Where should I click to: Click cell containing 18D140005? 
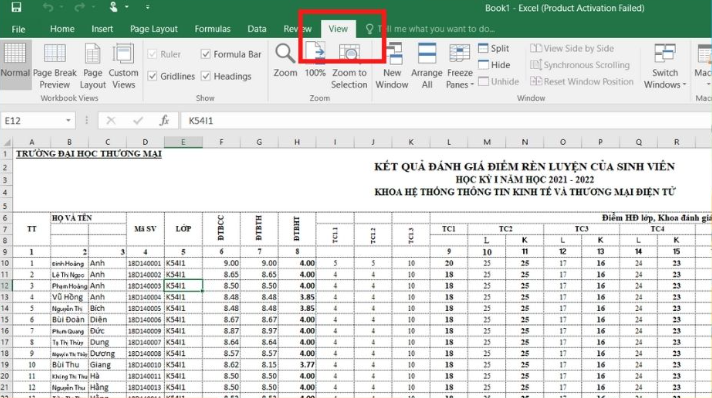[x=145, y=308]
